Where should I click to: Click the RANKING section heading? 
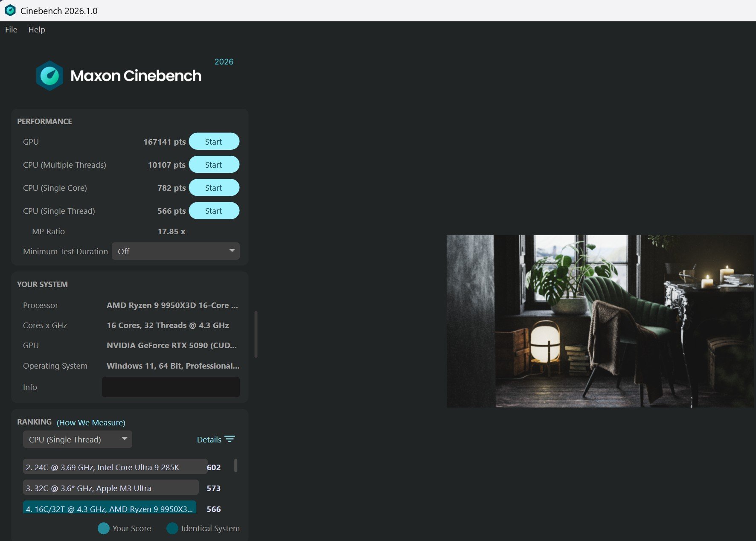(34, 422)
